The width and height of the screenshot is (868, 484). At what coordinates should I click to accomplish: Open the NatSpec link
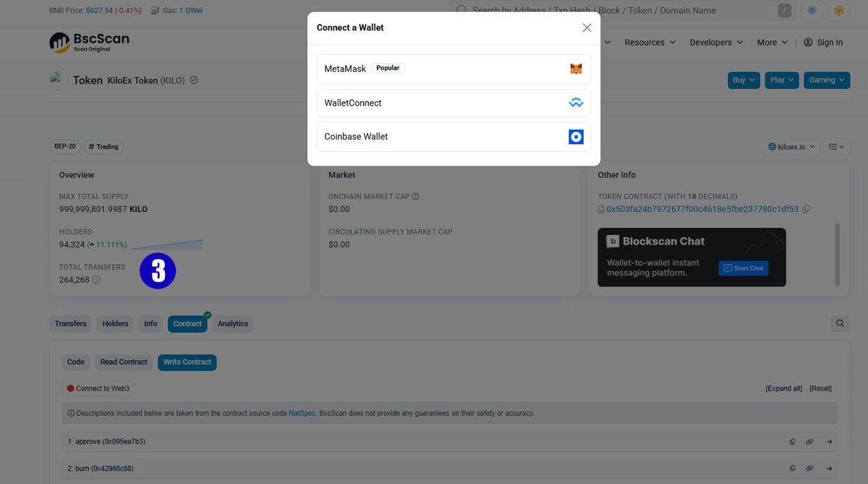[x=302, y=413]
